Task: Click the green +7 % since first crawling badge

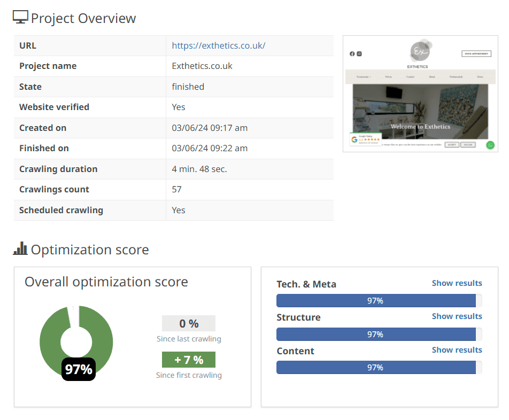Action: coord(189,360)
